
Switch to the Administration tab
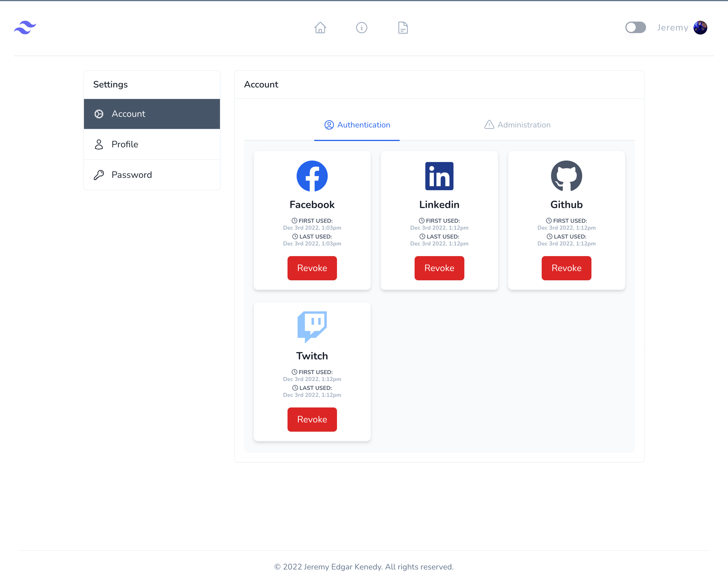pos(517,125)
